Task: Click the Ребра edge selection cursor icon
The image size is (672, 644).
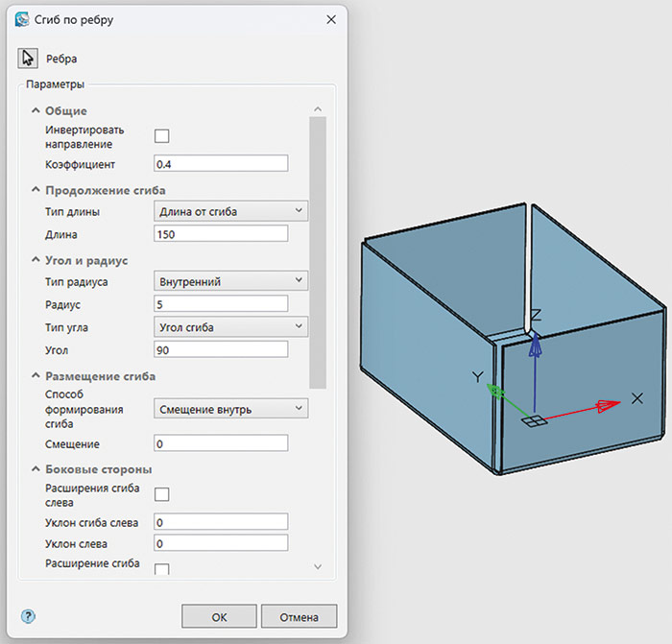Action: (x=27, y=59)
